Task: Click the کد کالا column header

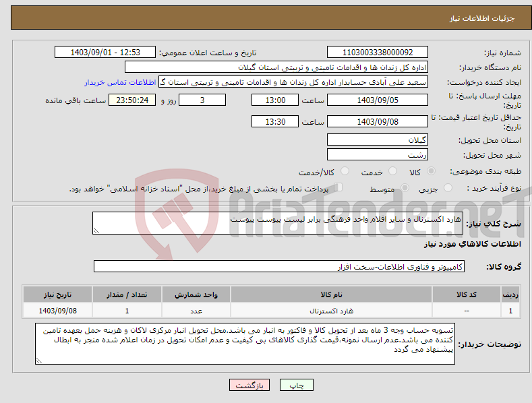Action: (x=467, y=294)
